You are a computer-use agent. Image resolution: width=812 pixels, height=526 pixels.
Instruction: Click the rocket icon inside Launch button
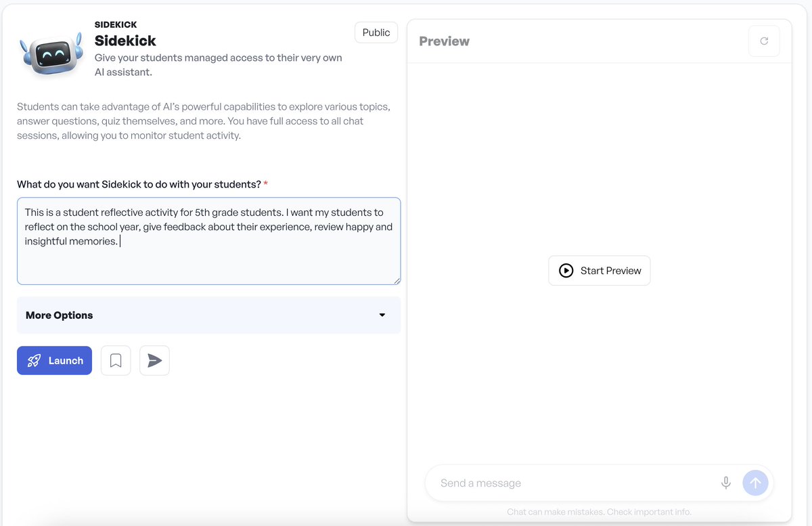point(34,361)
